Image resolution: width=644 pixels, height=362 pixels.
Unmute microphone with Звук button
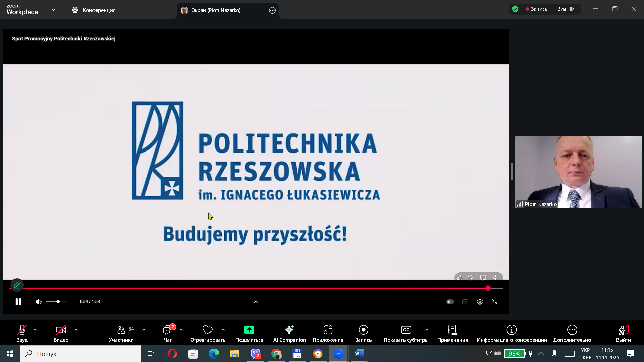[x=22, y=333]
